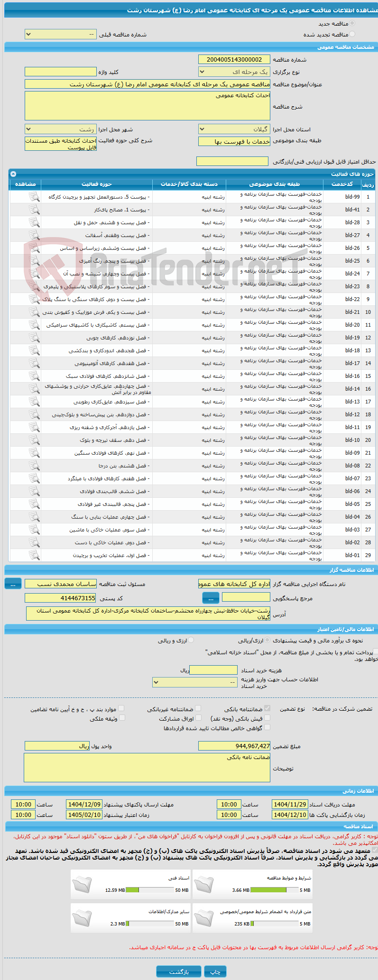This screenshot has width=378, height=980.
Task: Collapse the حوزه های فعالیت panel
Action: (x=13, y=174)
